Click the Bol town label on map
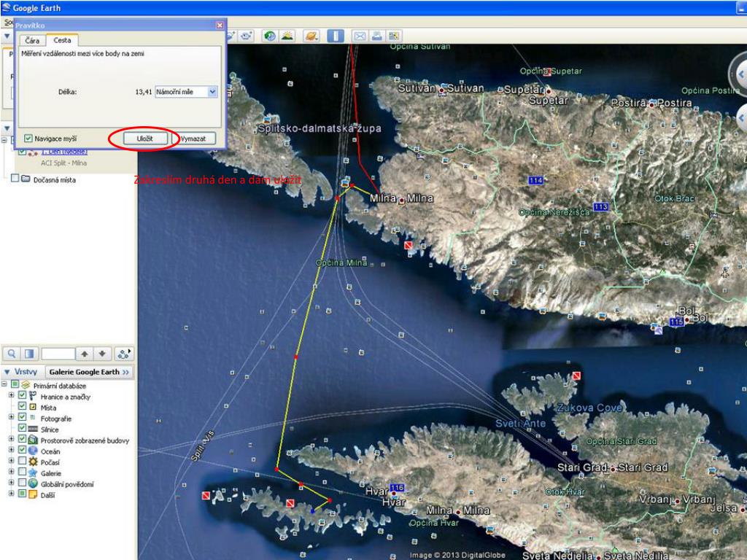The width and height of the screenshot is (747, 560). pyautogui.click(x=700, y=318)
